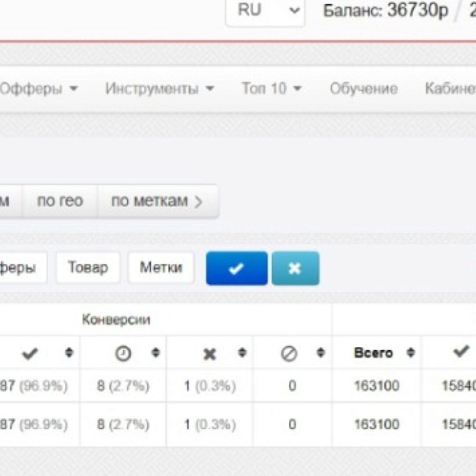
Task: Sort by pending conversions clock column
Action: (156, 353)
